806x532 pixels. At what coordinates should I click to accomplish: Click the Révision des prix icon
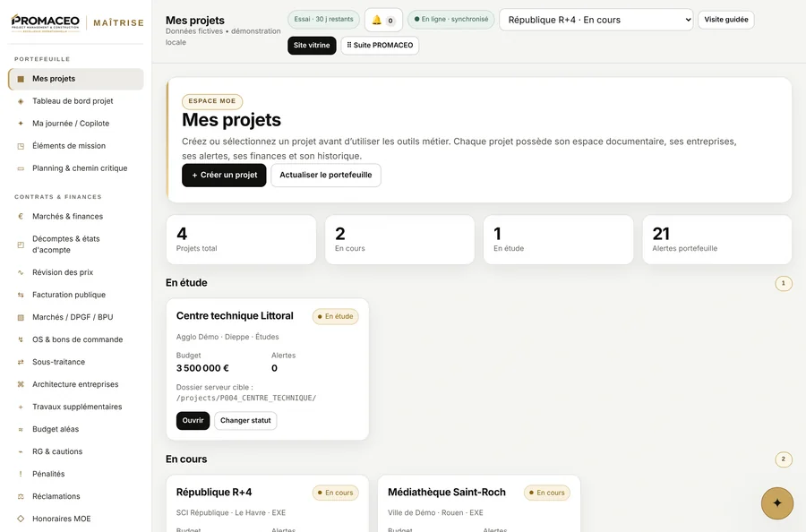click(x=21, y=272)
